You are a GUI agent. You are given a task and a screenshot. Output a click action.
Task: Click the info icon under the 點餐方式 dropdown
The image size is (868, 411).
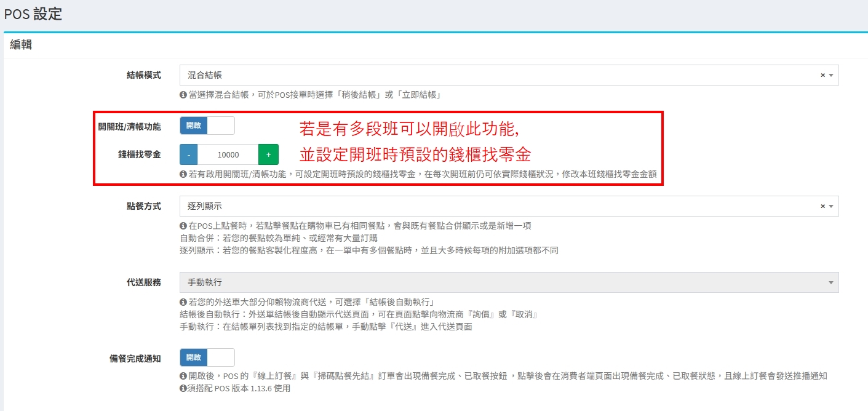(183, 226)
